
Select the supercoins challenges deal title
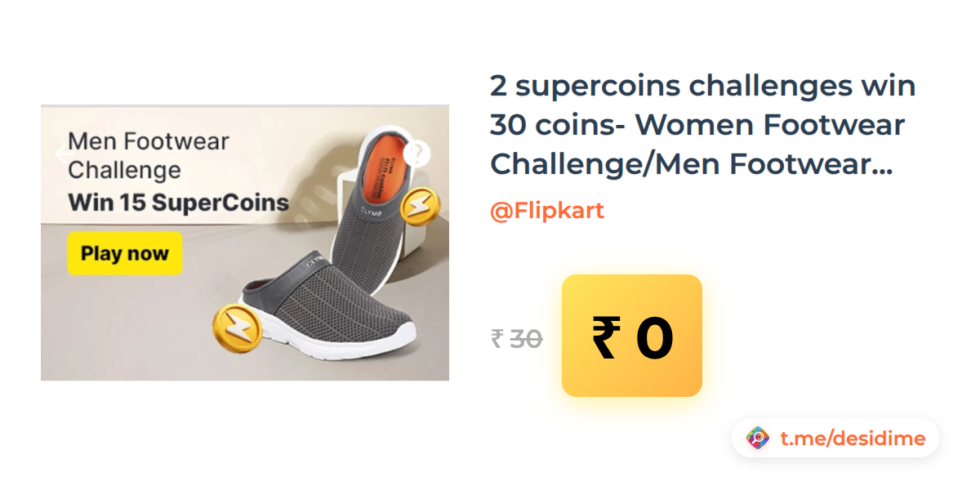[x=703, y=126]
